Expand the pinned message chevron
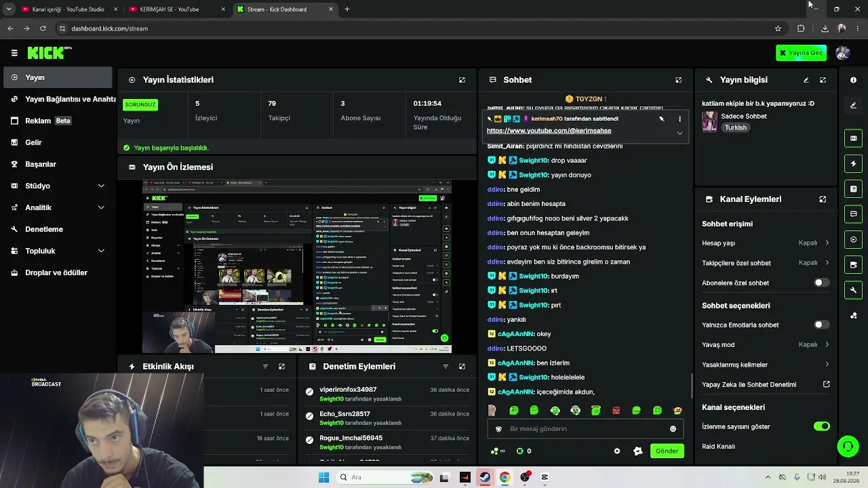Image resolution: width=868 pixels, height=488 pixels. tap(679, 133)
